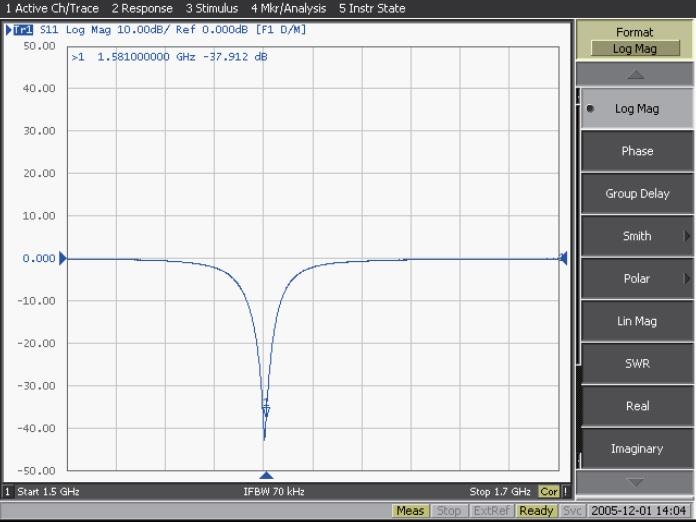Open the 4 Mkr/Analysis menu
This screenshot has width=696, height=522.
(289, 8)
